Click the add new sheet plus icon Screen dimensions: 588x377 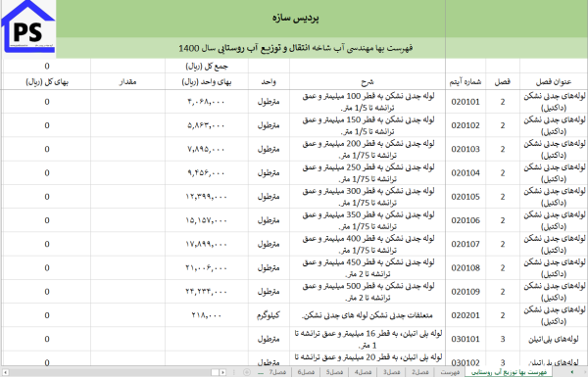point(247,372)
